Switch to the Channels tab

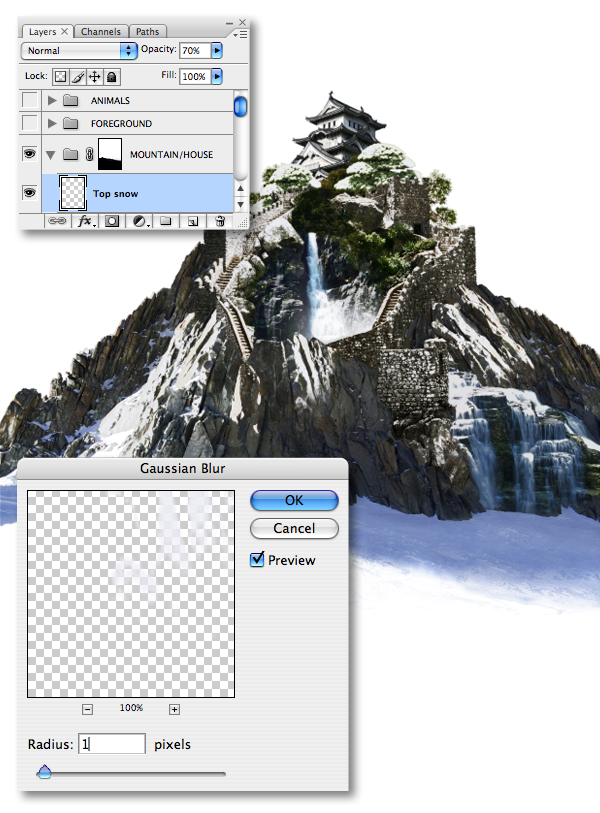101,32
